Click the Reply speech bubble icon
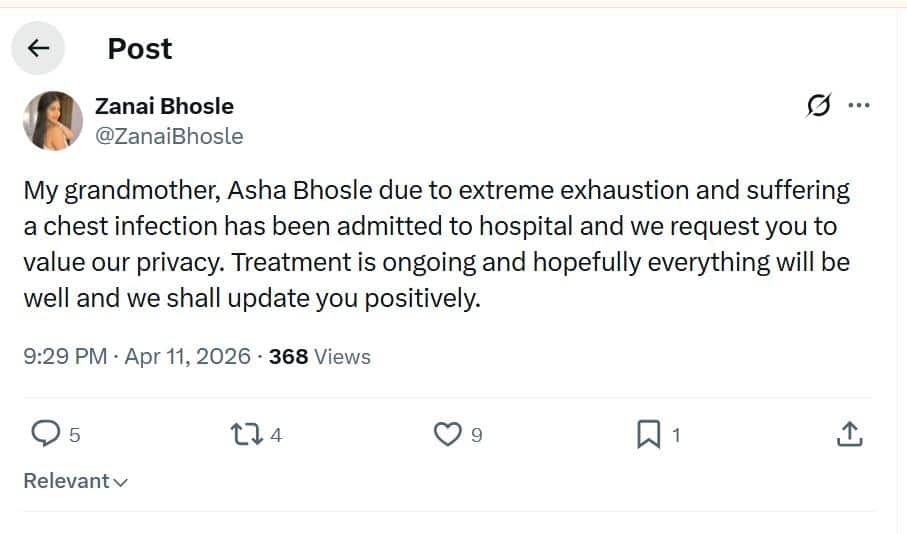 46,434
